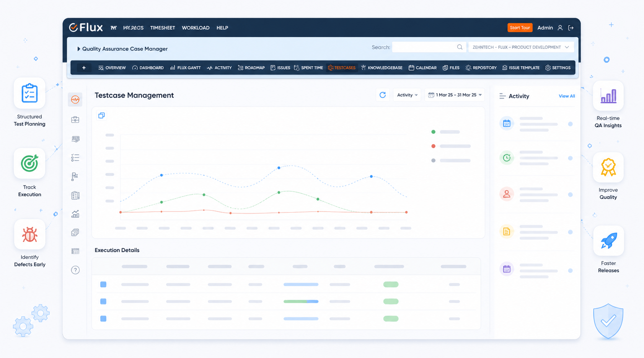Click the plus add button in project toolbar
This screenshot has height=358, width=644.
coord(84,68)
